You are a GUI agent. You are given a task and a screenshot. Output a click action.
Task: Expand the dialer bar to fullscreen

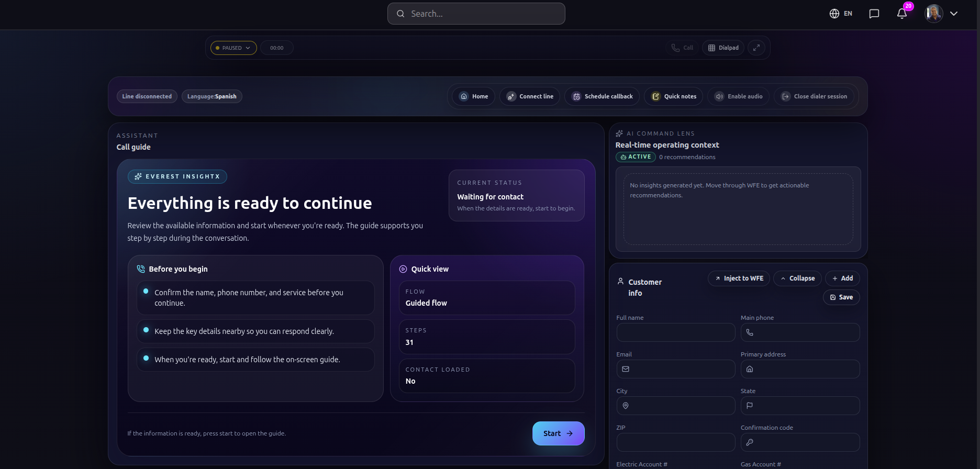(756, 48)
